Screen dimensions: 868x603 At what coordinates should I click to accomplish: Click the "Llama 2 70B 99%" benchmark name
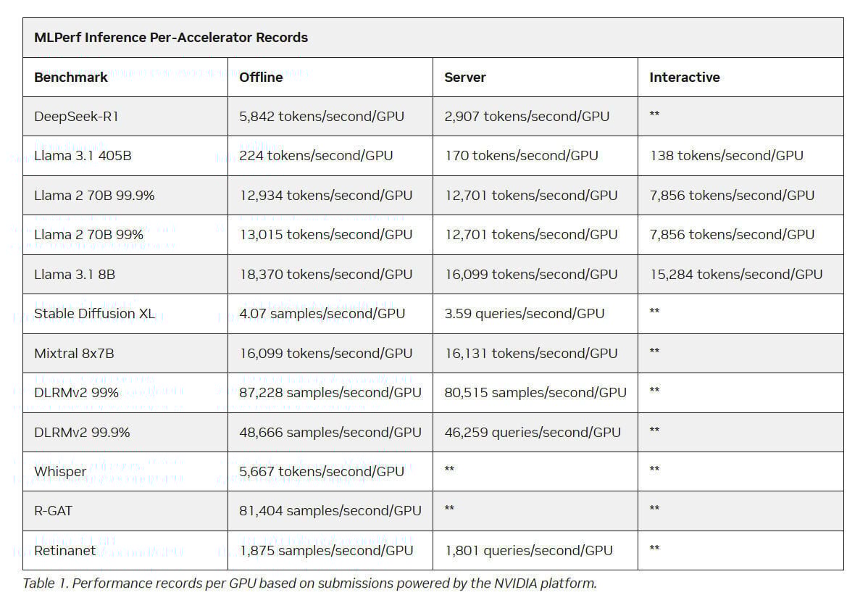[x=88, y=236]
